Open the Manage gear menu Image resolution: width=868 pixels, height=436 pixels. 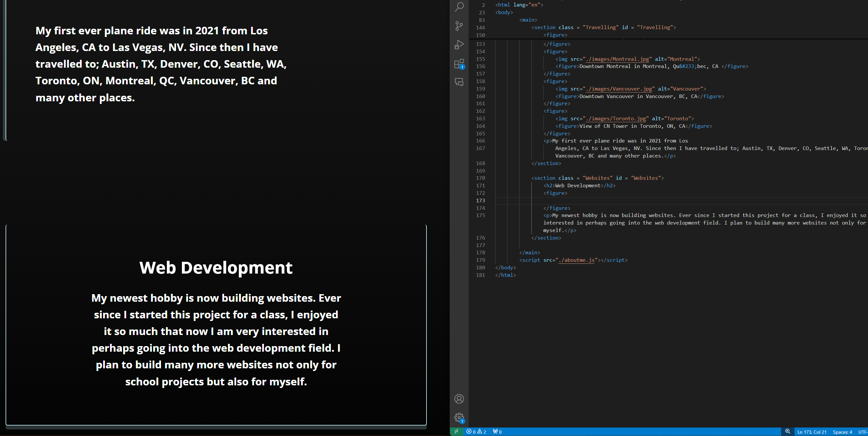(x=459, y=418)
